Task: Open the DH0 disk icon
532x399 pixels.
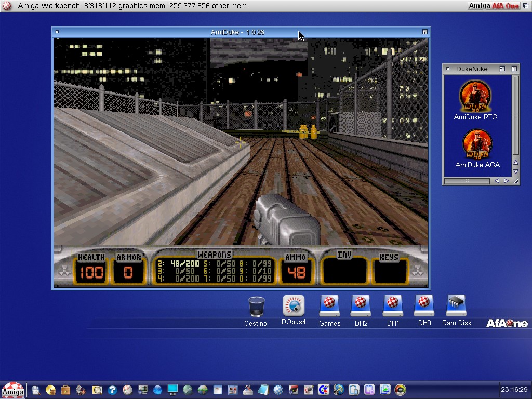Action: point(424,306)
